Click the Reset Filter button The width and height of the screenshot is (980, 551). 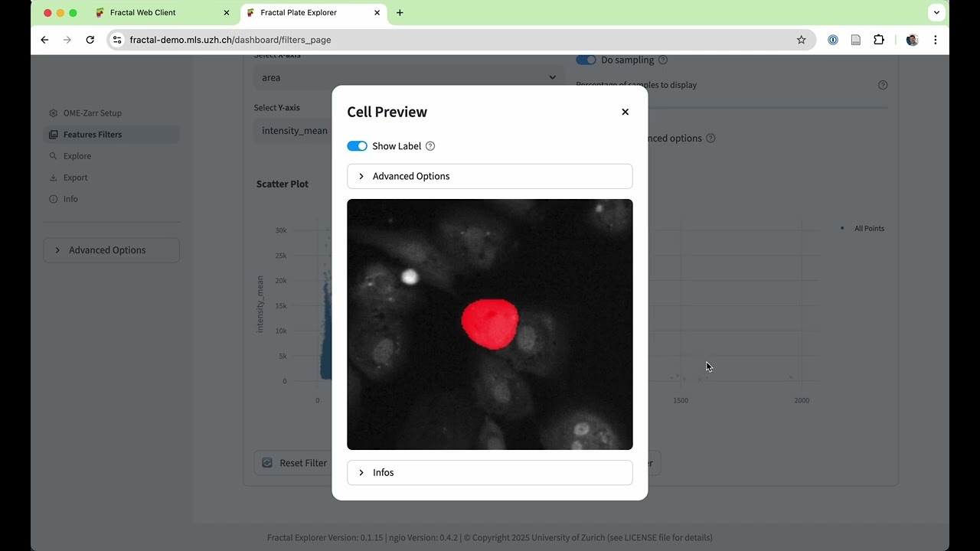pos(293,463)
